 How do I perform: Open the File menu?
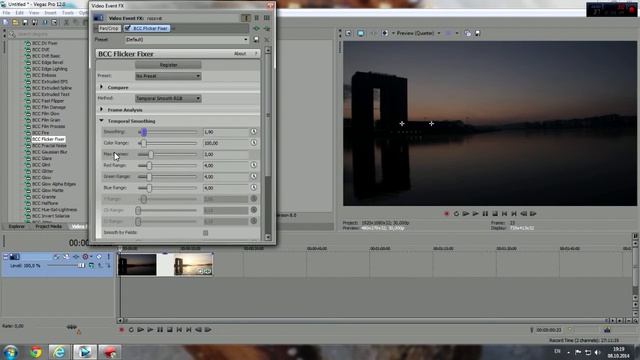[x=7, y=13]
